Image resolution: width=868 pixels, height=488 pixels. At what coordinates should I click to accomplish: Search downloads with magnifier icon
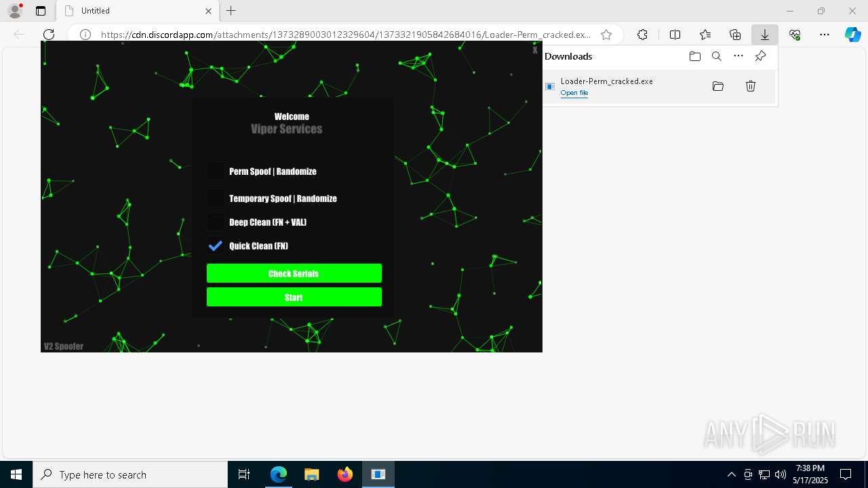[717, 56]
